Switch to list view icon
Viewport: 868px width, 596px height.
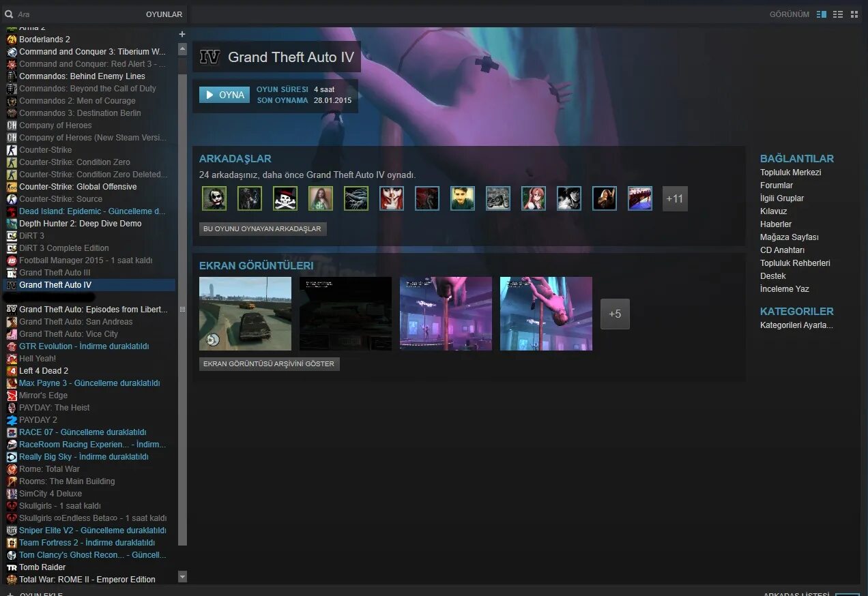pos(838,14)
